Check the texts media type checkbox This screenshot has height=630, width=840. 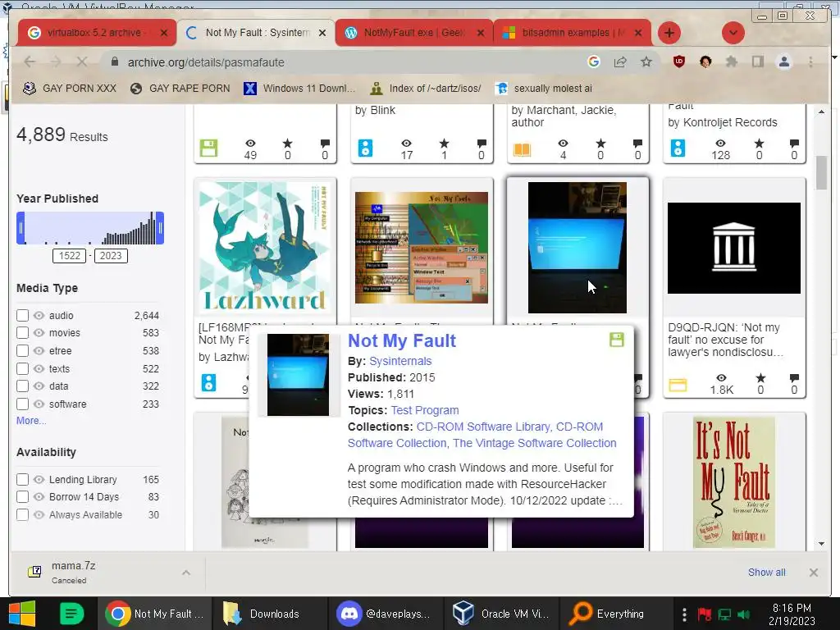[22, 368]
